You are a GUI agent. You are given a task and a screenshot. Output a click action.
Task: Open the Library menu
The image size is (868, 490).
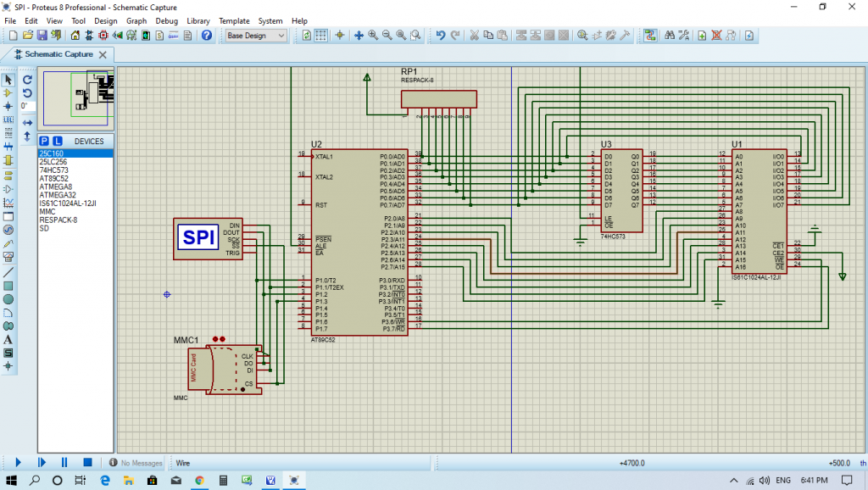click(x=198, y=20)
